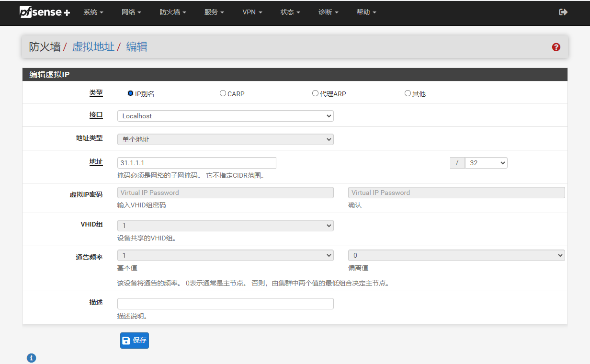Focus the 描述 text input field
Viewport: 590px width, 364px height.
click(225, 304)
